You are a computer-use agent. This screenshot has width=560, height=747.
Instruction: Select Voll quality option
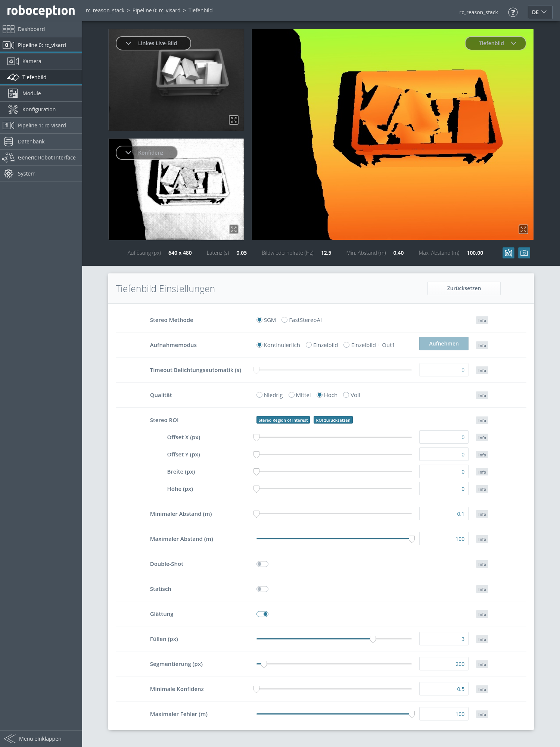346,395
